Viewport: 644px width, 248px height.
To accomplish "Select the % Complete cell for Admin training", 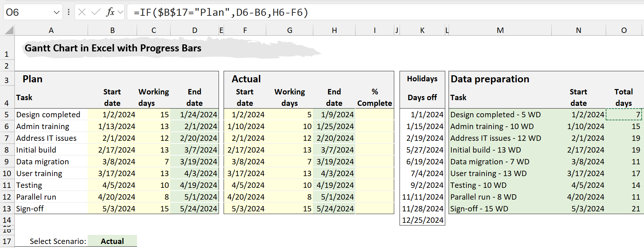I will point(374,126).
